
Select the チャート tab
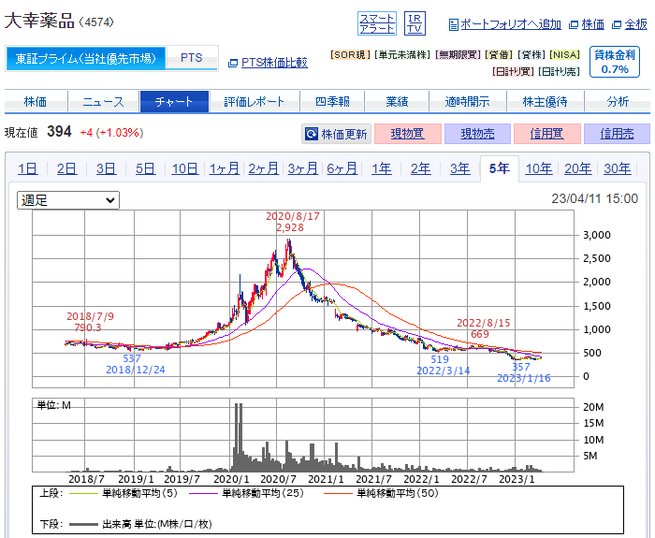pyautogui.click(x=174, y=102)
